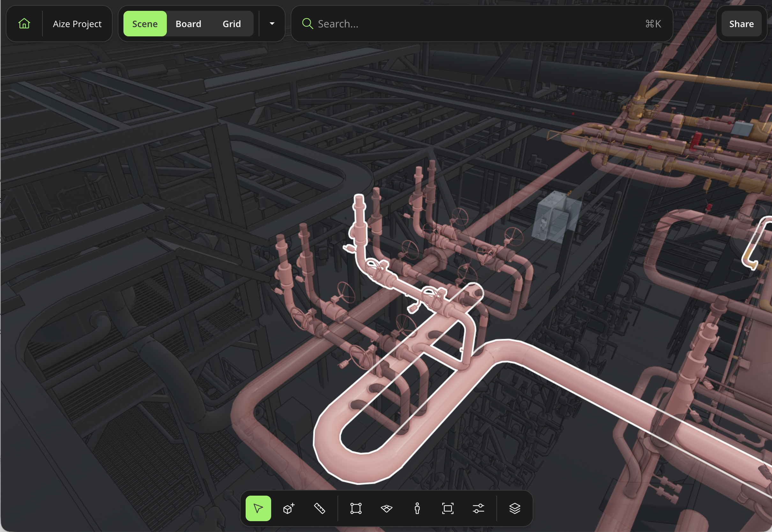Enable the slicing plane tool
Screen dimensions: 772x532
pos(387,508)
